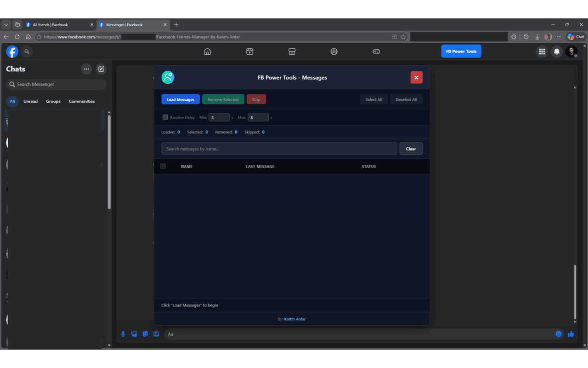588x368 pixels.
Task: Open the Groups icon in top navigation
Action: point(334,52)
